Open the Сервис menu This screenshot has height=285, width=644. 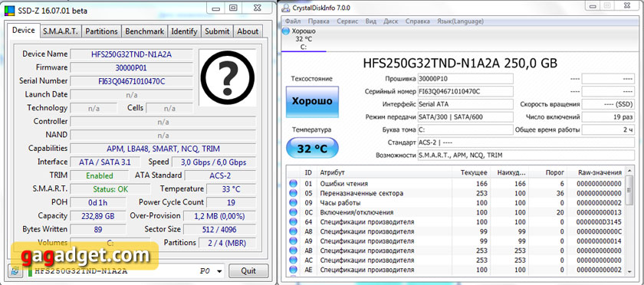pos(347,21)
